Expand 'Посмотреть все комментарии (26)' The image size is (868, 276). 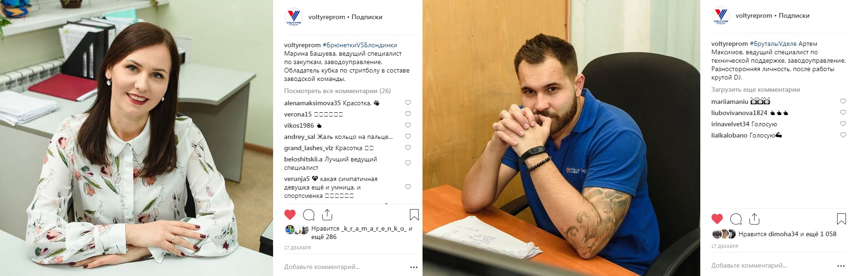tap(337, 91)
